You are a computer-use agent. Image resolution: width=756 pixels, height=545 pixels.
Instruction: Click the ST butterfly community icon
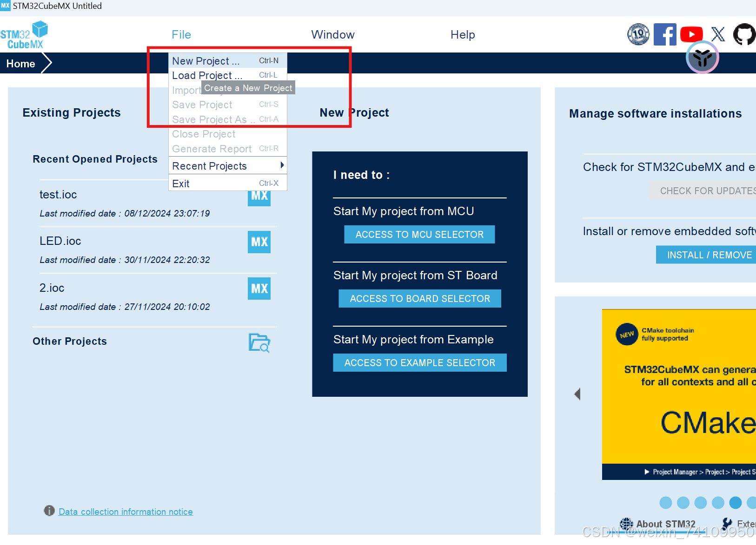coord(703,57)
